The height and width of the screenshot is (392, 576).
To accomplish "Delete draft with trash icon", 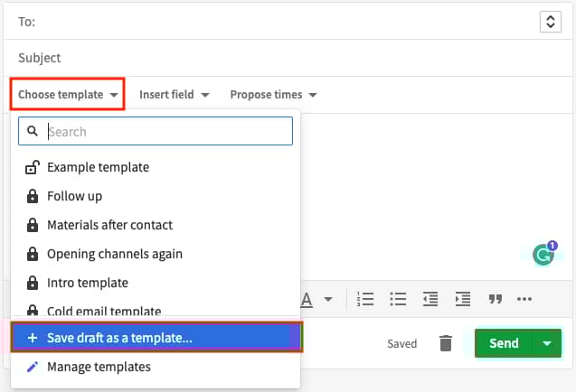I will click(x=446, y=343).
